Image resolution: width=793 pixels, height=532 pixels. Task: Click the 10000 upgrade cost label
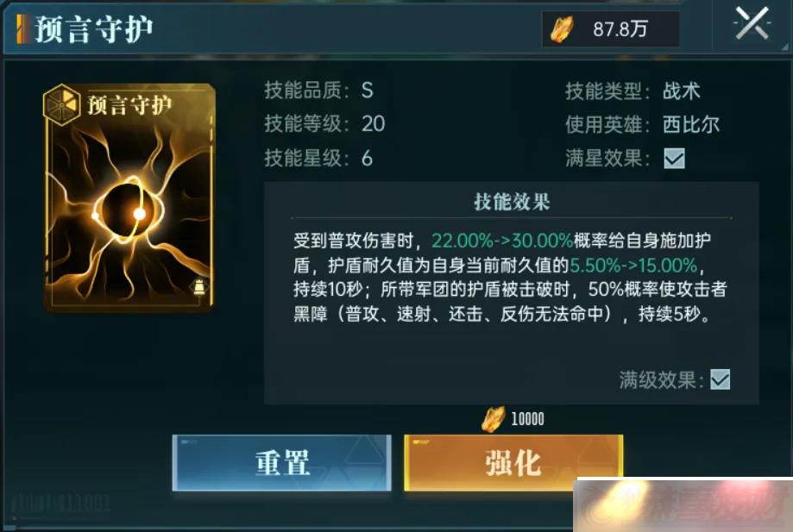(527, 419)
